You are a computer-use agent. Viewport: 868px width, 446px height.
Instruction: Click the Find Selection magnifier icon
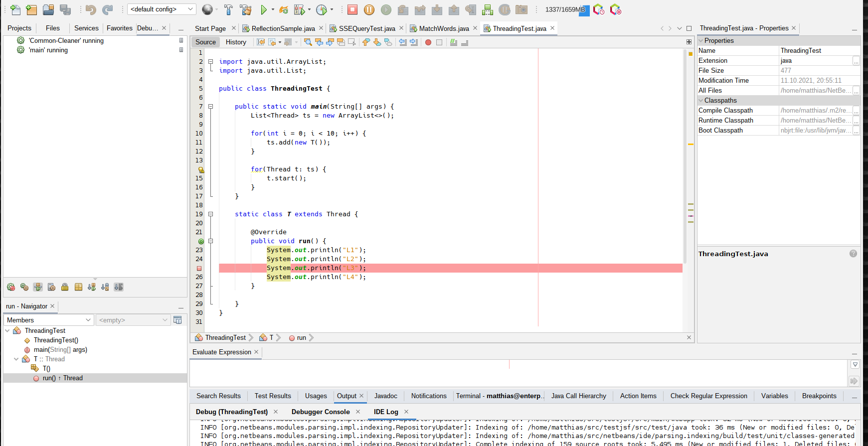(308, 42)
